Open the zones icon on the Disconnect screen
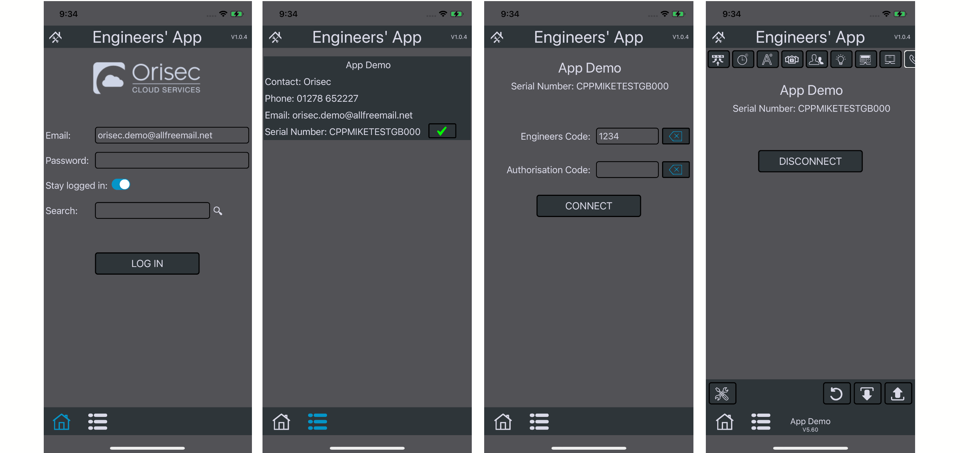The image size is (980, 453). click(718, 59)
